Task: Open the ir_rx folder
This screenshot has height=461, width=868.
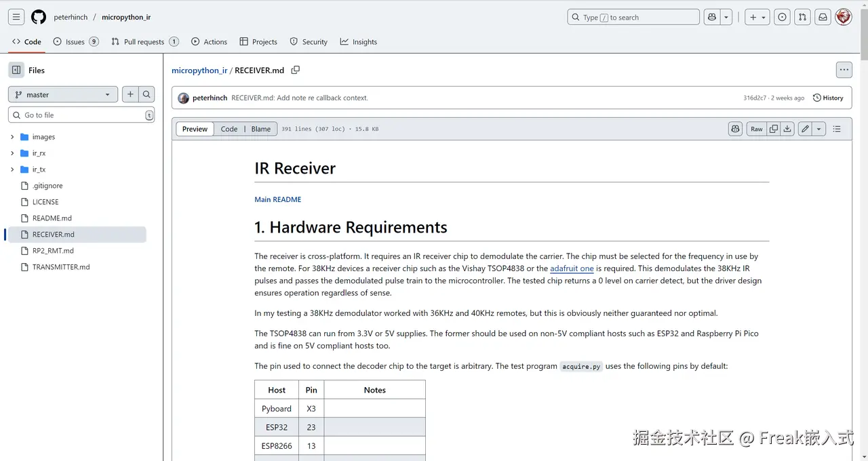Action: click(x=39, y=153)
